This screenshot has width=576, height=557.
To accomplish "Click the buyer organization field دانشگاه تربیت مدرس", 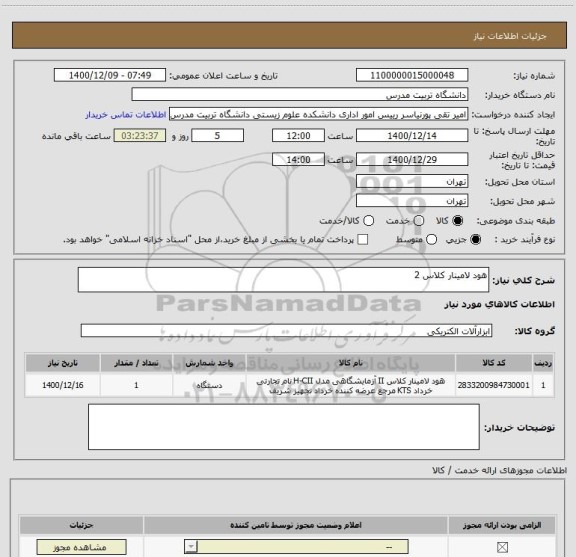I will pyautogui.click(x=300, y=95).
